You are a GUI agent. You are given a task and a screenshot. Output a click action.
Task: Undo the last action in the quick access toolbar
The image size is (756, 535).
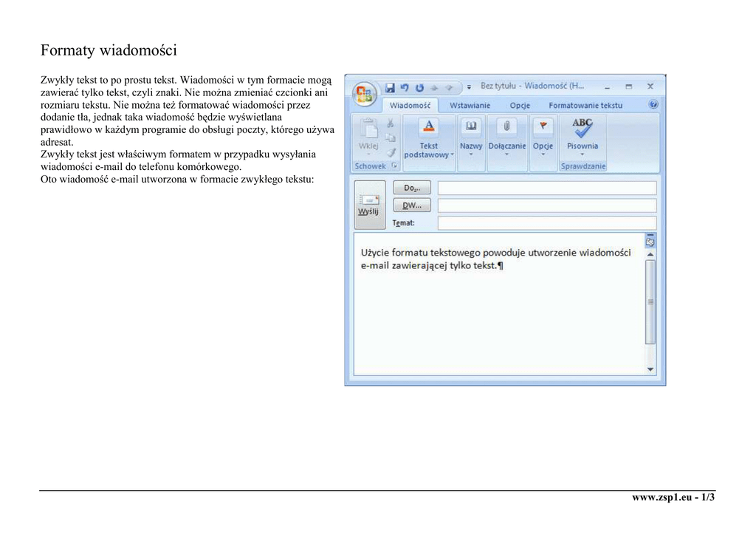404,87
